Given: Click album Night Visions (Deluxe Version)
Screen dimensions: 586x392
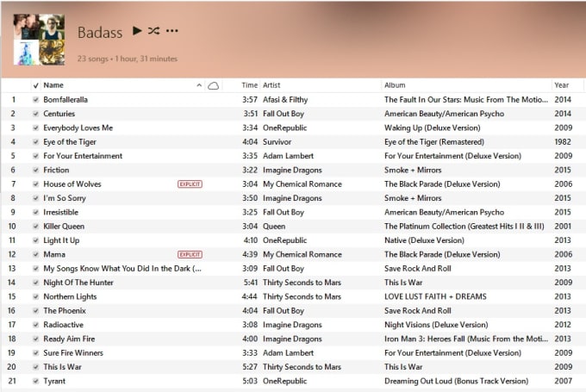Looking at the screenshot, I should [436, 325].
